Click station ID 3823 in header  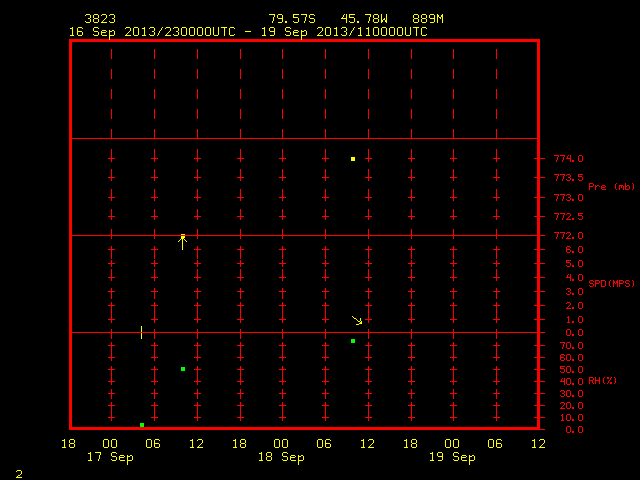coord(100,19)
